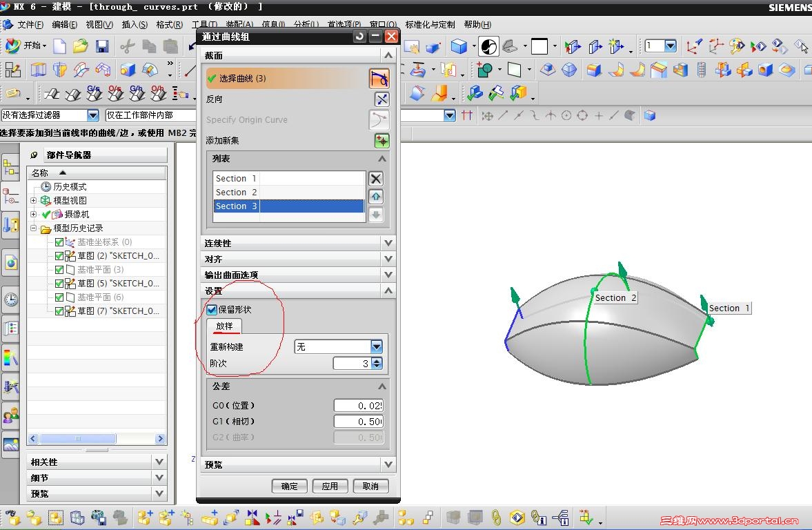This screenshot has height=530, width=812.
Task: Click the curve selection icon in dialog
Action: tap(379, 79)
